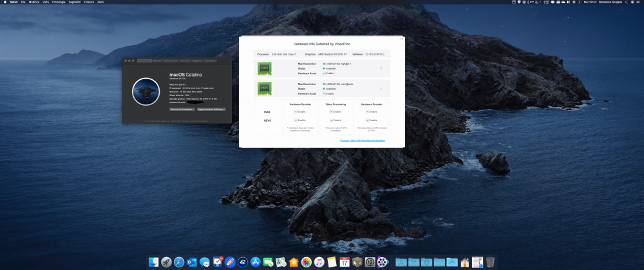Switch to Memoria tab in About This Mac
644x270 pixels.
tap(185, 61)
